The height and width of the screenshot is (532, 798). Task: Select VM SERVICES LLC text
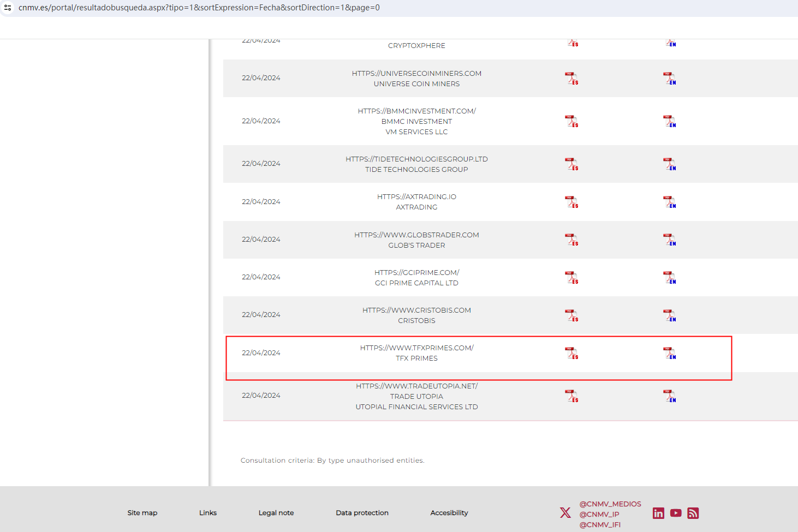pyautogui.click(x=416, y=132)
